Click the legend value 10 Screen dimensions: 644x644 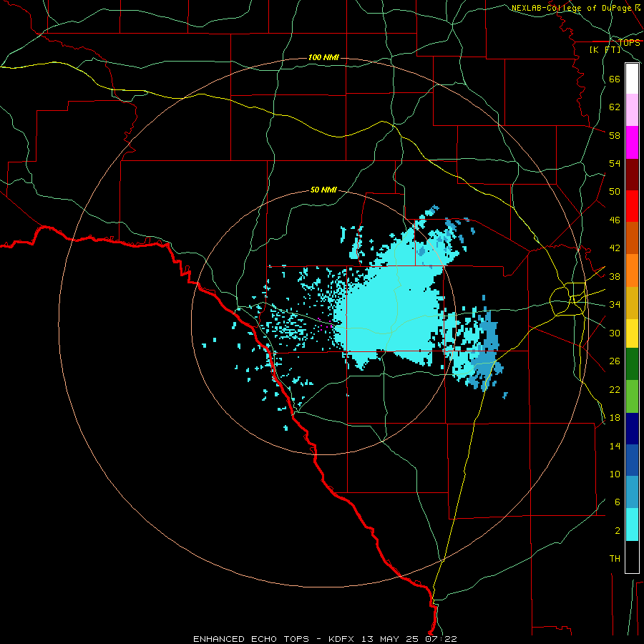[x=615, y=474]
